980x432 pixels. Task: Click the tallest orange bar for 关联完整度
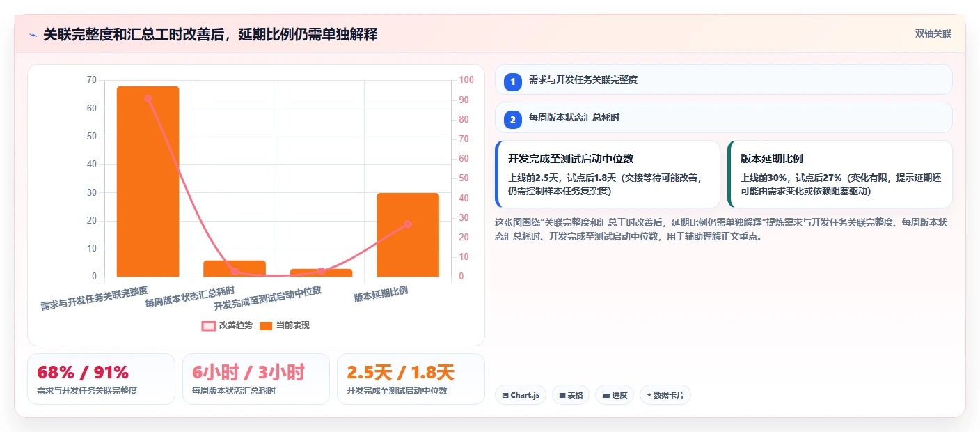pyautogui.click(x=148, y=181)
